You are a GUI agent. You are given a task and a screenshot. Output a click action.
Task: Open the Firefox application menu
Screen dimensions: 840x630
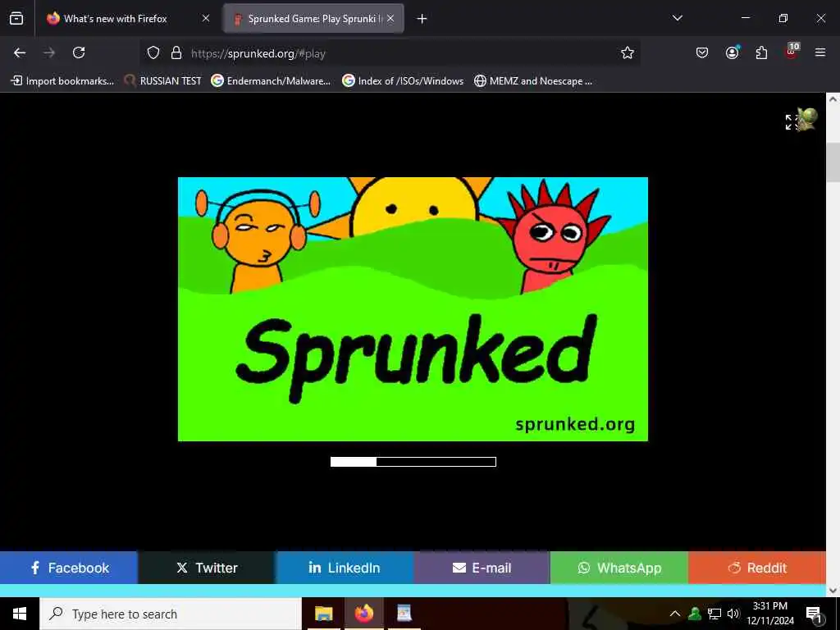[x=820, y=52]
